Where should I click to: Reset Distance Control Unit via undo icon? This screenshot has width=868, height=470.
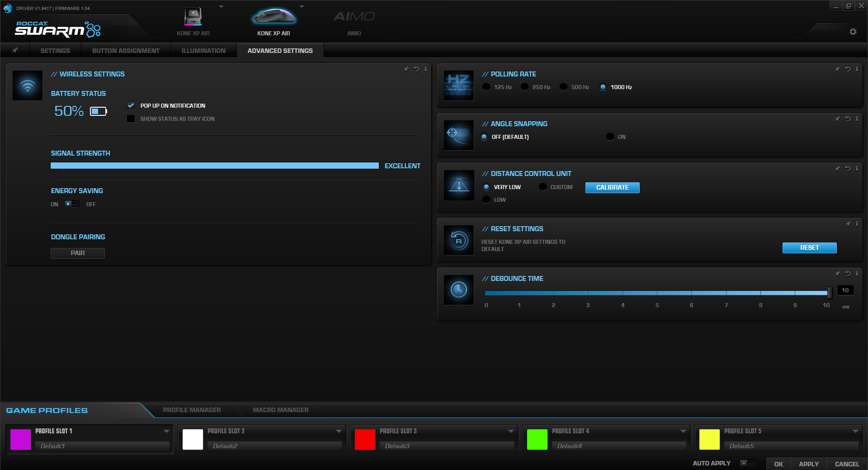coord(848,169)
